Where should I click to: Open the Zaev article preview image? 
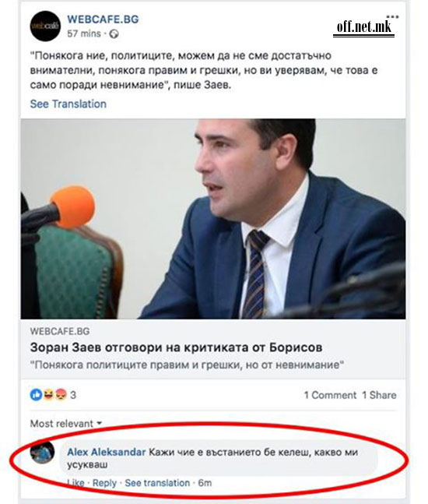pyautogui.click(x=213, y=219)
